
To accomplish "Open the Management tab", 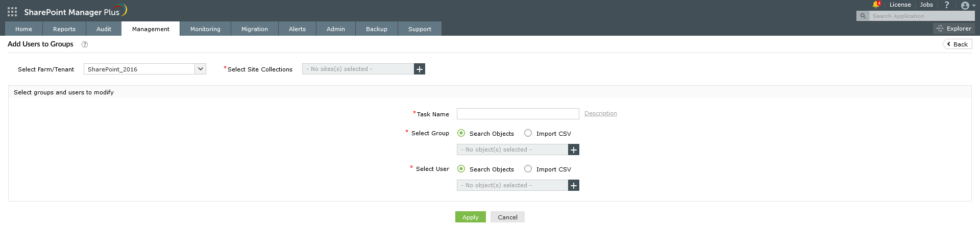I will click(151, 29).
